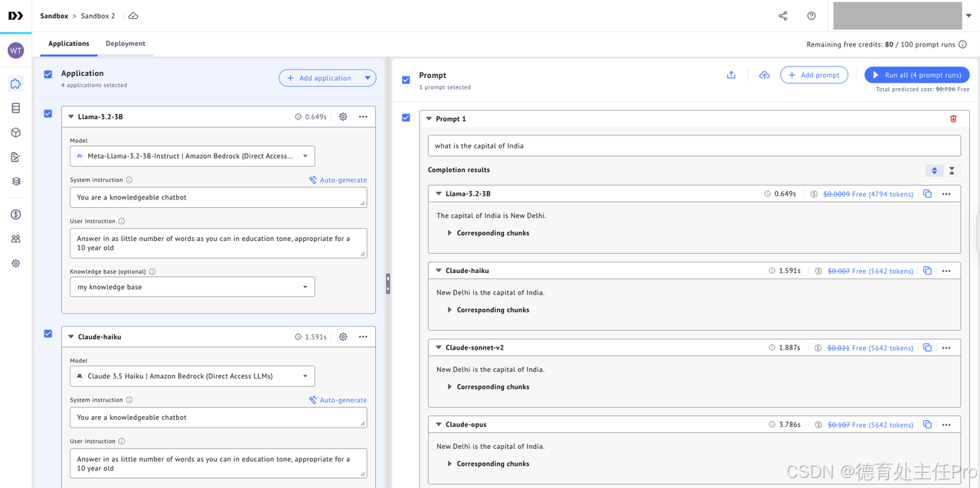Collapse the Claude-haiku application panel
Image resolution: width=980 pixels, height=488 pixels.
71,337
